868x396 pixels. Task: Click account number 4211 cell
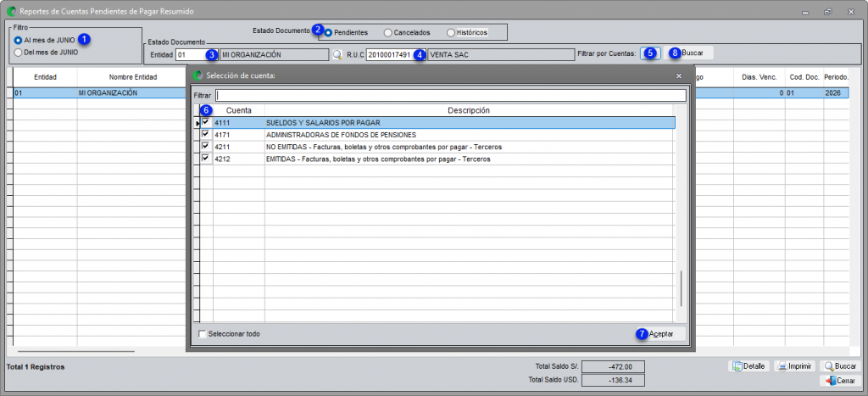pos(238,147)
